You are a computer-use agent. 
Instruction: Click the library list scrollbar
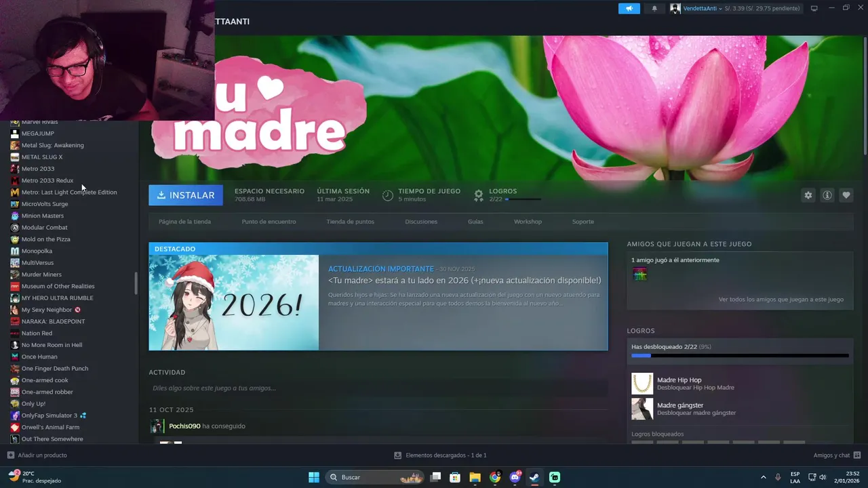click(x=136, y=283)
